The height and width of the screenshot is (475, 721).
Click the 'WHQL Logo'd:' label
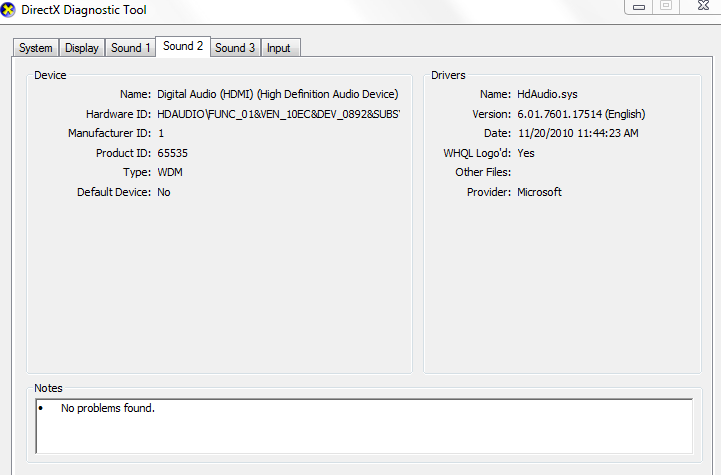477,153
